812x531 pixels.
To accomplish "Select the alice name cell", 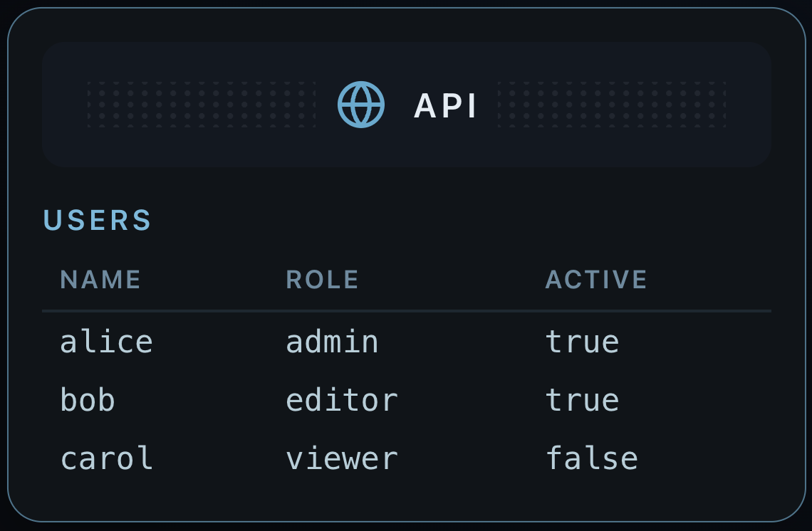I will click(106, 342).
